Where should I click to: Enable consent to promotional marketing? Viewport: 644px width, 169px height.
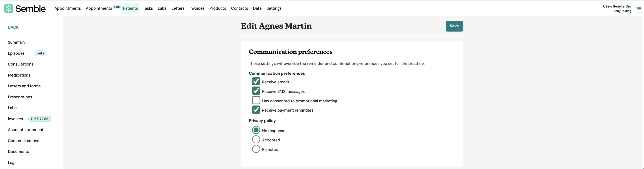[256, 100]
